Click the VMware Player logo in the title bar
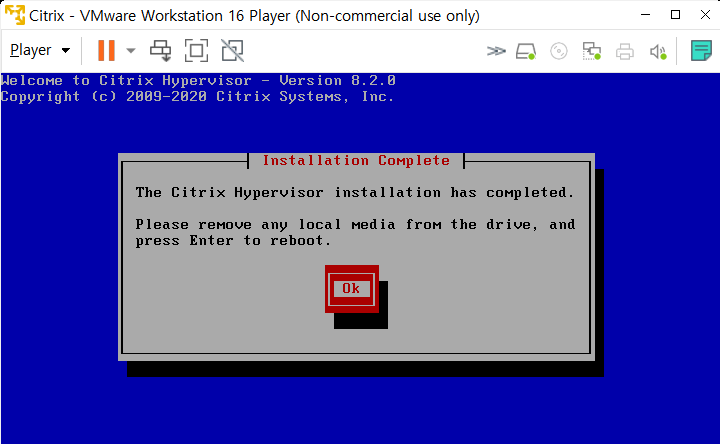 point(15,15)
